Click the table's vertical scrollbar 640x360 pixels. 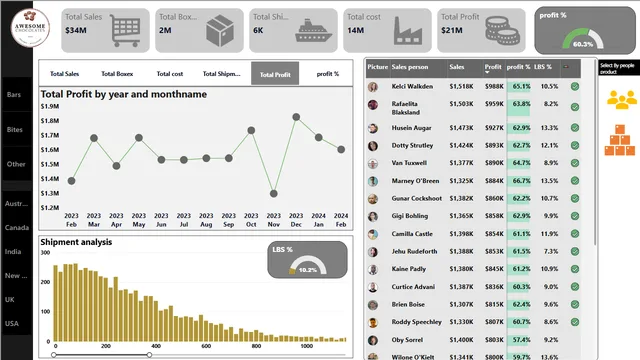(x=596, y=153)
